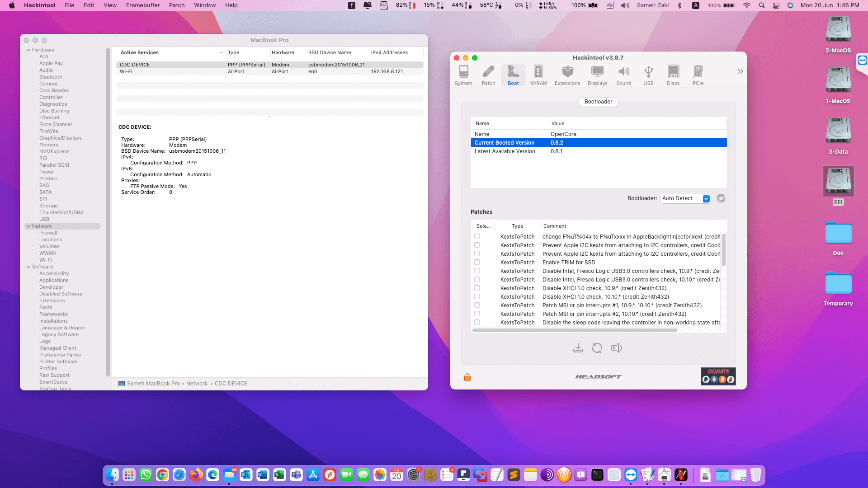Open the Window menu
Viewport: 868px width, 488px height.
pos(205,5)
